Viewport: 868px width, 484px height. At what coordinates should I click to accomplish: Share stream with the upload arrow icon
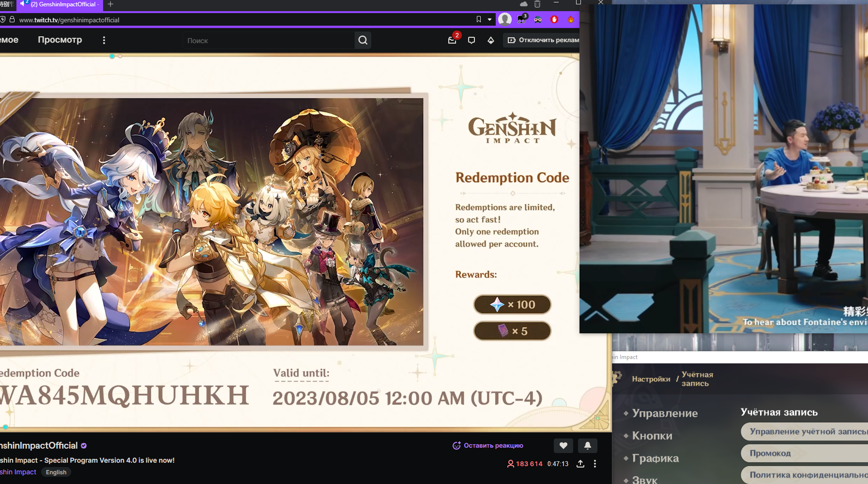(x=580, y=464)
